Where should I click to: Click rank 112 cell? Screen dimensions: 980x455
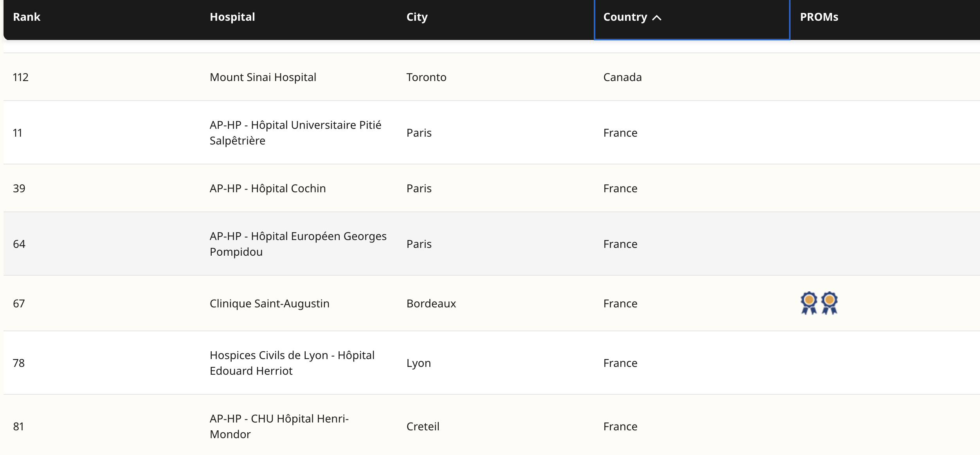(x=21, y=77)
